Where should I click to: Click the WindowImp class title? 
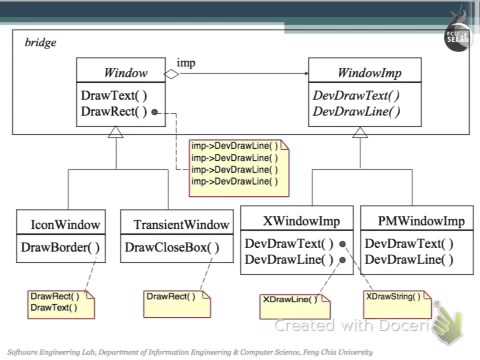[x=369, y=73]
